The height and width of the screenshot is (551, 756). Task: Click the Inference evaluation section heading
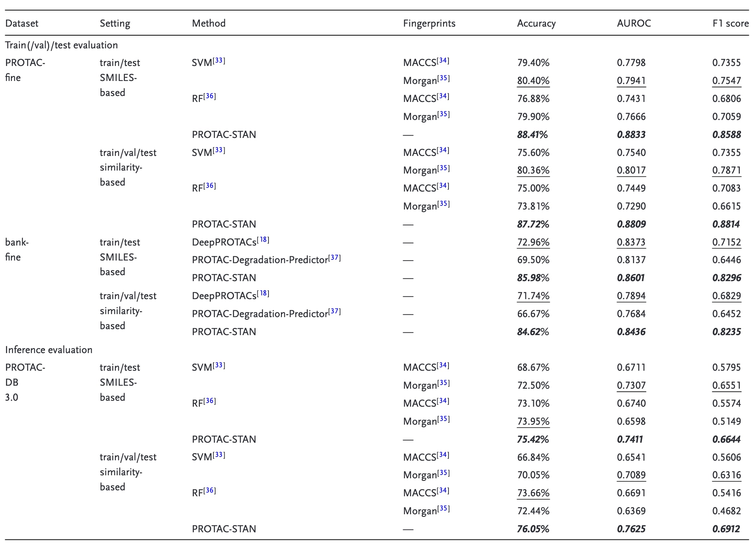coord(49,350)
